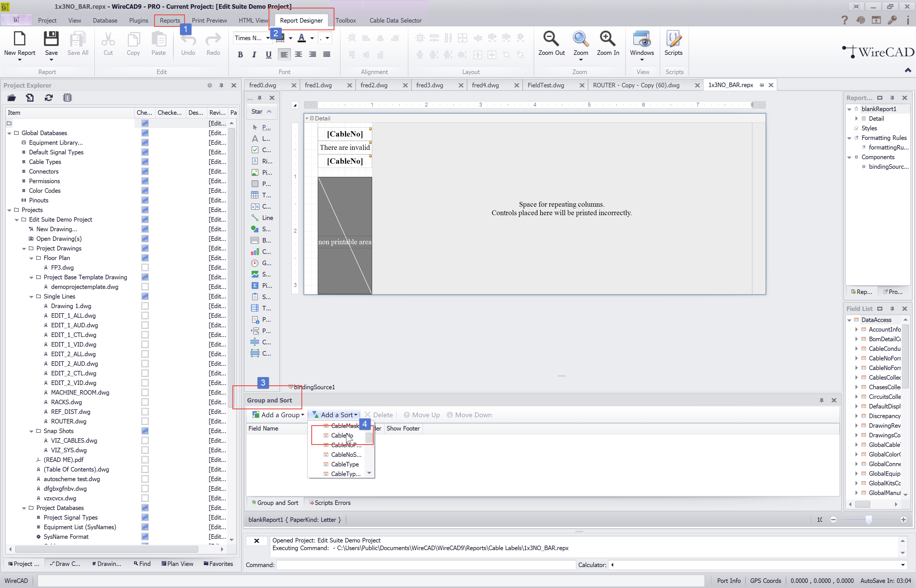Select CableType in the sort field list
This screenshot has width=916, height=588.
(x=344, y=464)
